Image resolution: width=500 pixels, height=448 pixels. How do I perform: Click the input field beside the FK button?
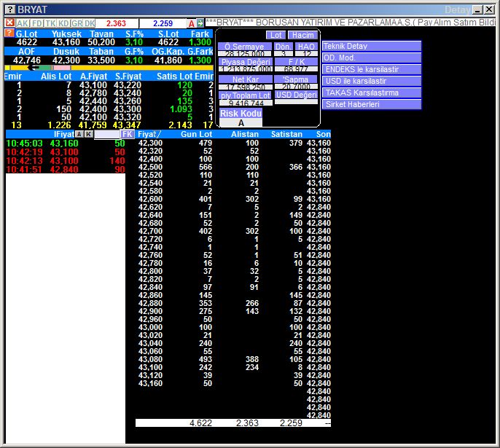[107, 134]
